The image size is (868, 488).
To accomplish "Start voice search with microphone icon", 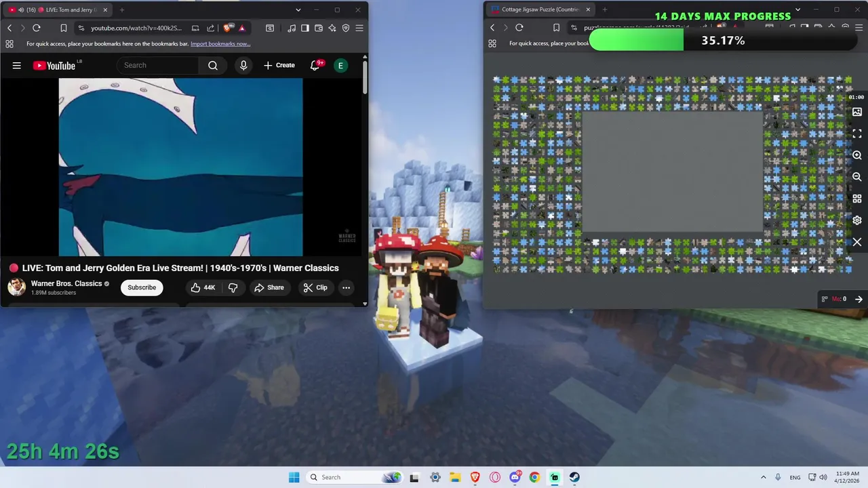I will 243,65.
